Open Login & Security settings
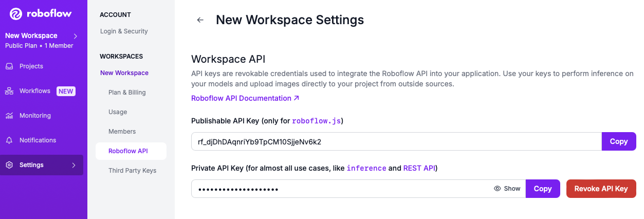Screen dimensions: 644x219 tap(124, 31)
